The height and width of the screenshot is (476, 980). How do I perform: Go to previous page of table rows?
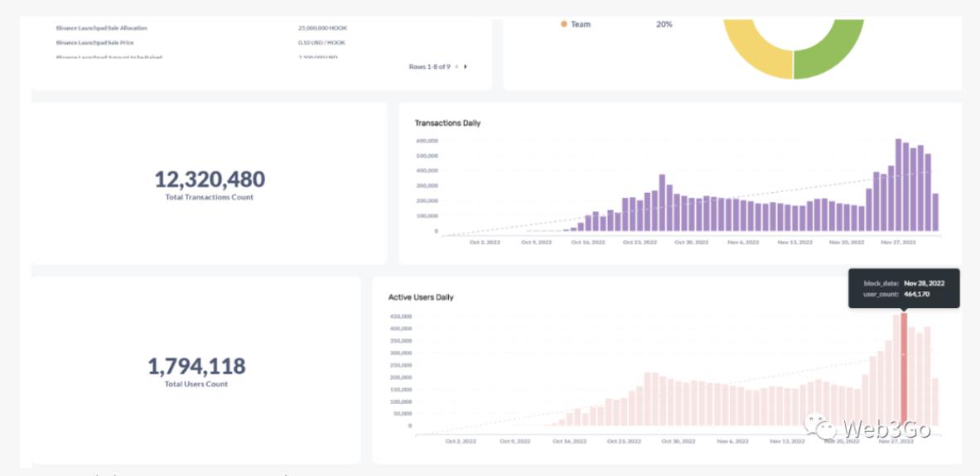pyautogui.click(x=456, y=66)
